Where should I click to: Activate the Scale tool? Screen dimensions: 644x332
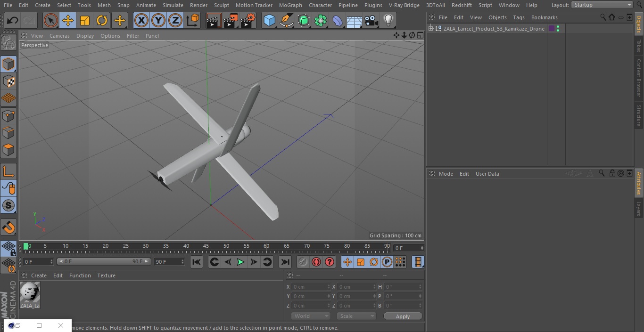pos(85,20)
